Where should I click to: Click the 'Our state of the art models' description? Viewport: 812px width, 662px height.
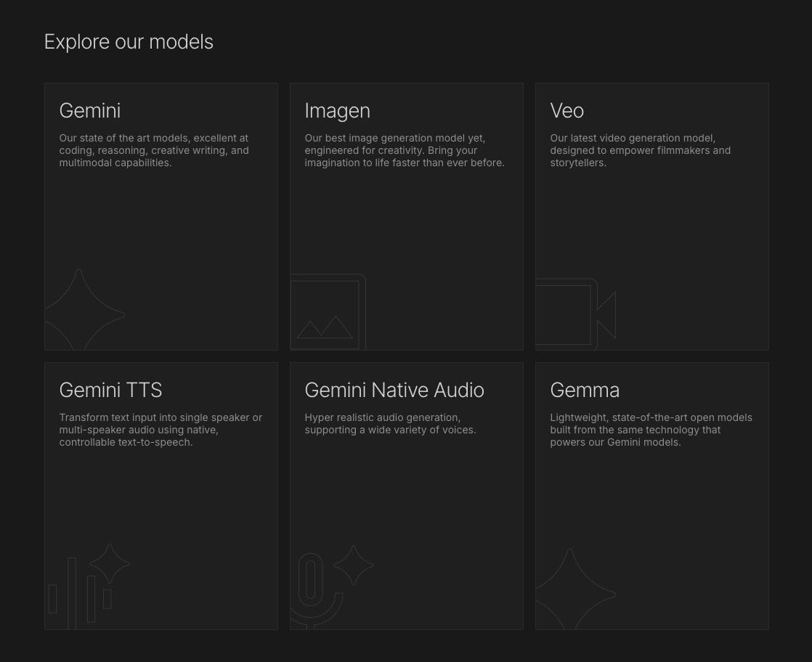pos(154,150)
